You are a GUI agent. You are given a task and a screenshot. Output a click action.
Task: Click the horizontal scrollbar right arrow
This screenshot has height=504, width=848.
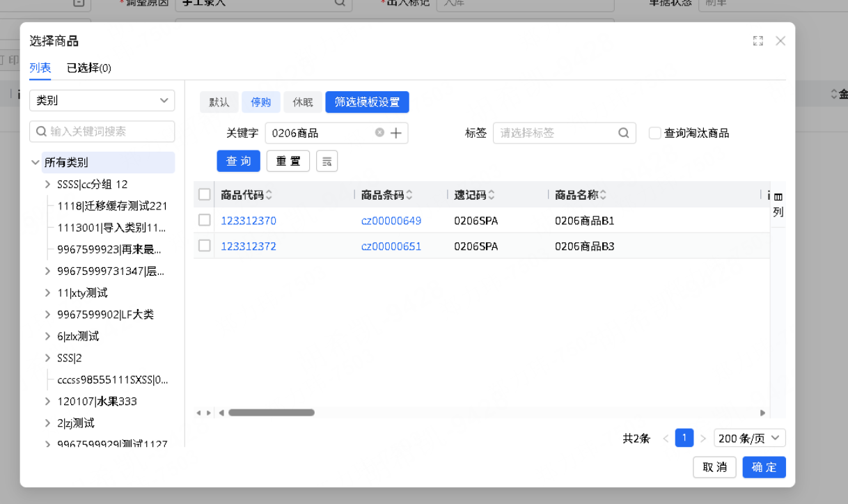(x=762, y=413)
